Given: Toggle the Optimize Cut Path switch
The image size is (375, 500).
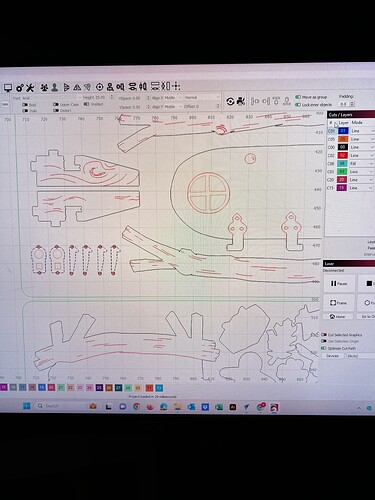Looking at the screenshot, I should (324, 348).
